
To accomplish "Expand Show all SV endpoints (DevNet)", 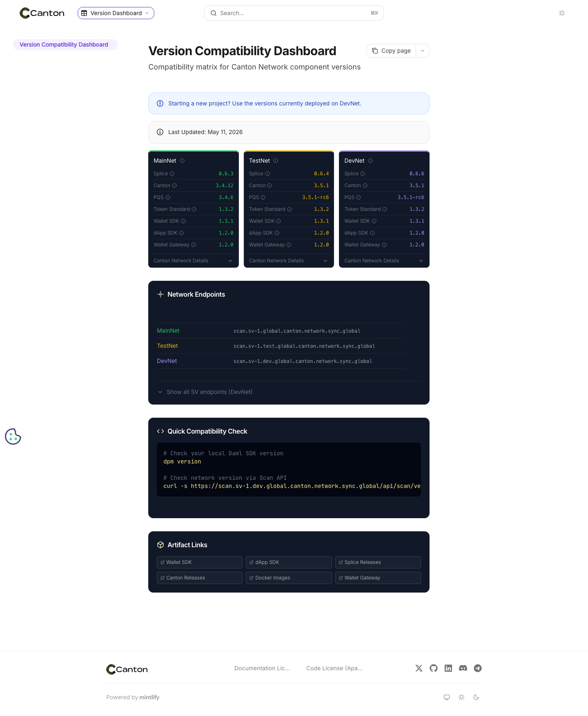I will (x=205, y=392).
